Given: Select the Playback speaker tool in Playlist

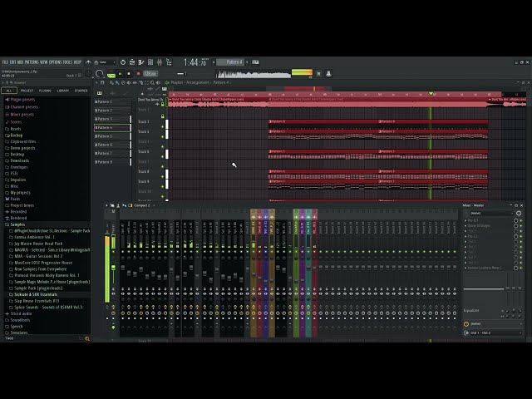Looking at the screenshot, I should [158, 82].
